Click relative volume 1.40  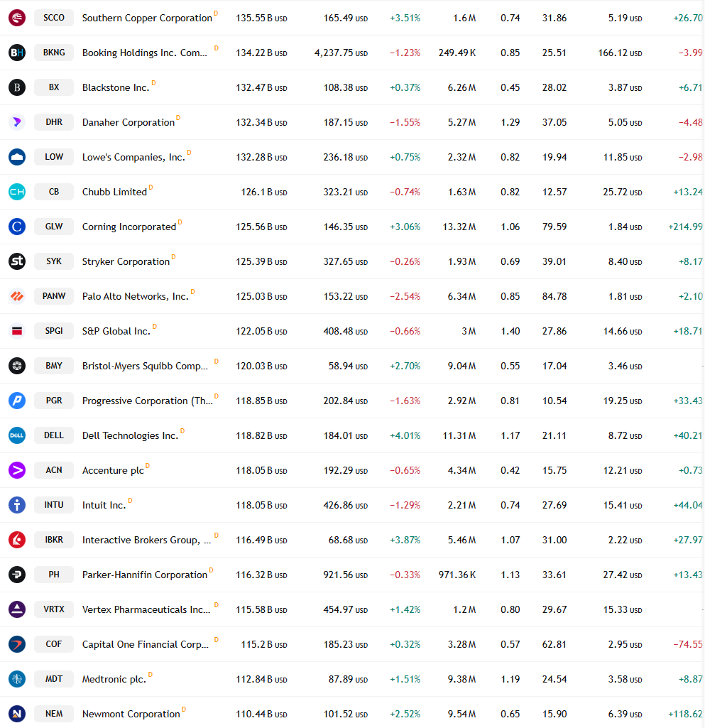click(x=510, y=332)
